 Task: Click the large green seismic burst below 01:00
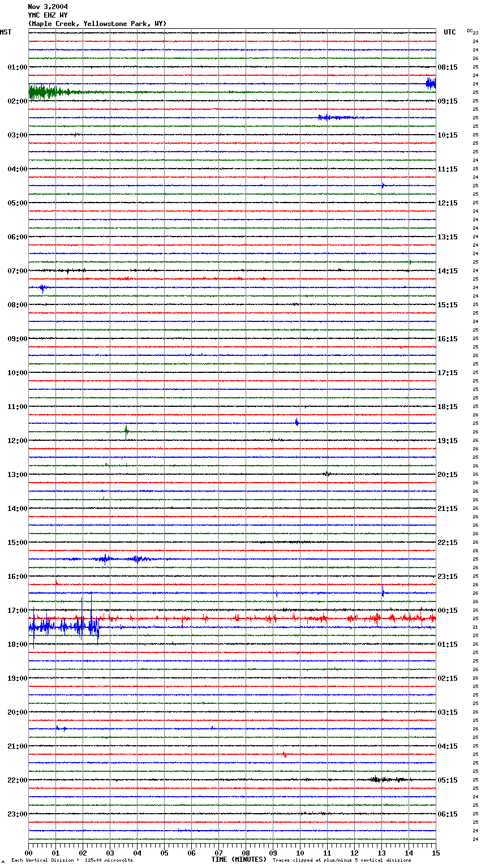point(50,92)
